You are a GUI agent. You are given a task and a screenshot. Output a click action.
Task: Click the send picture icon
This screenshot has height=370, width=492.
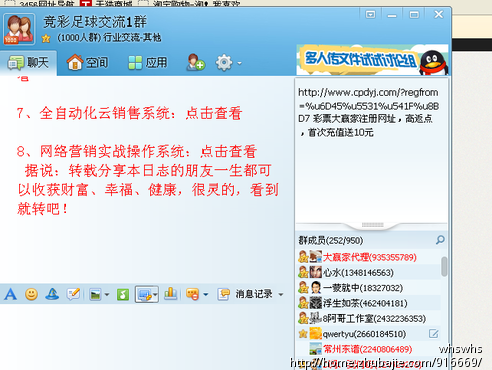(x=95, y=294)
